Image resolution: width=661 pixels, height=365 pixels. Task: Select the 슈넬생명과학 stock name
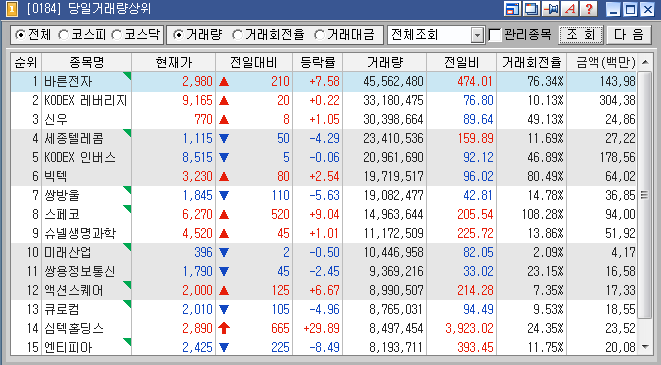pos(80,233)
